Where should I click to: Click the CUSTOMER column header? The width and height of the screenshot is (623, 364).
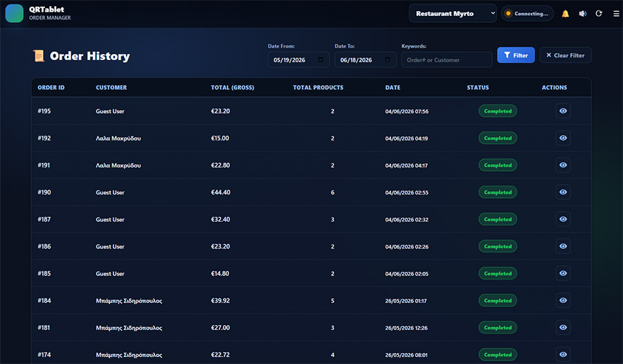click(x=111, y=87)
